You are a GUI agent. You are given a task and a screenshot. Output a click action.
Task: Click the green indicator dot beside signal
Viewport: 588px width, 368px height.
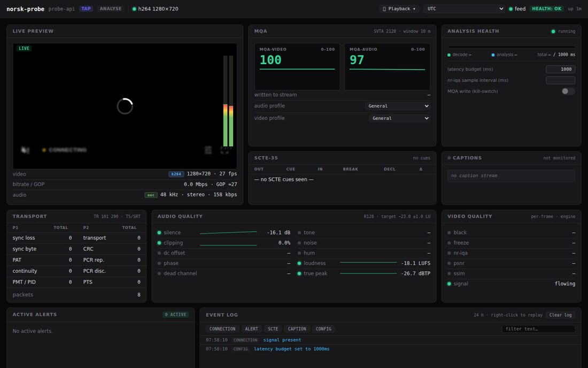[x=449, y=283]
